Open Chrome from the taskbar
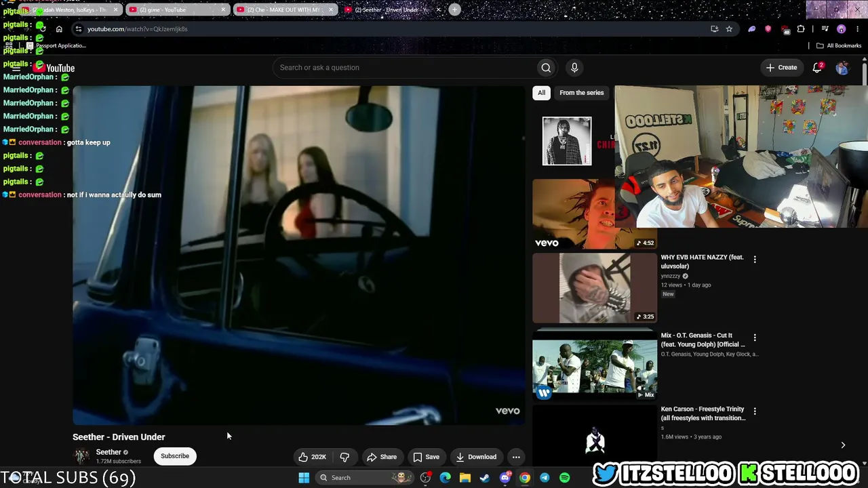The height and width of the screenshot is (488, 868). 525,478
